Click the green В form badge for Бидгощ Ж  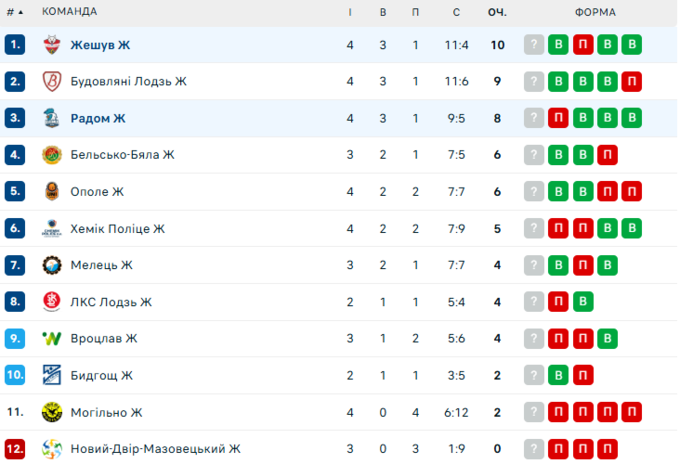(x=559, y=375)
